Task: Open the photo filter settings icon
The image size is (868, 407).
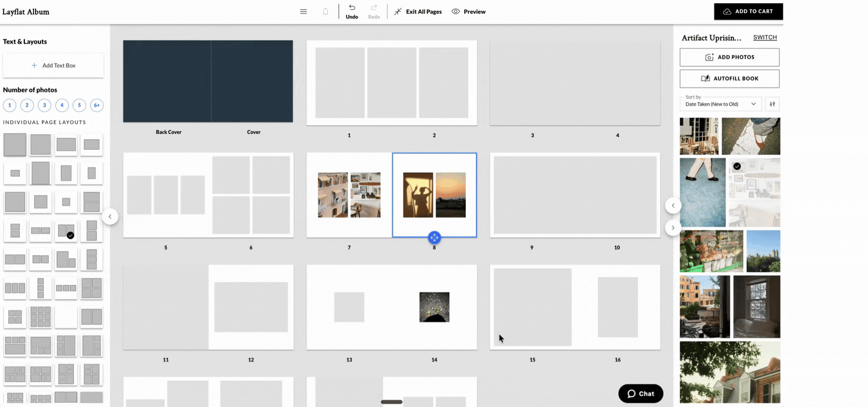Action: (x=772, y=104)
